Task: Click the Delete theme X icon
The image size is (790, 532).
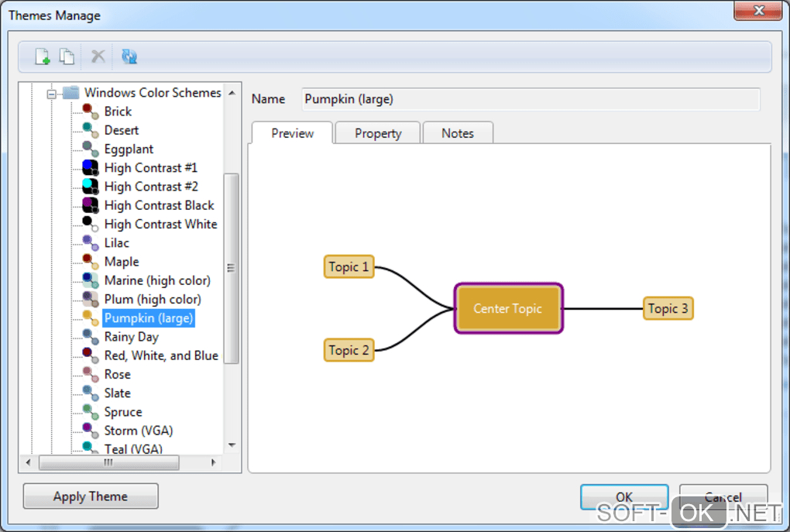Action: tap(98, 56)
